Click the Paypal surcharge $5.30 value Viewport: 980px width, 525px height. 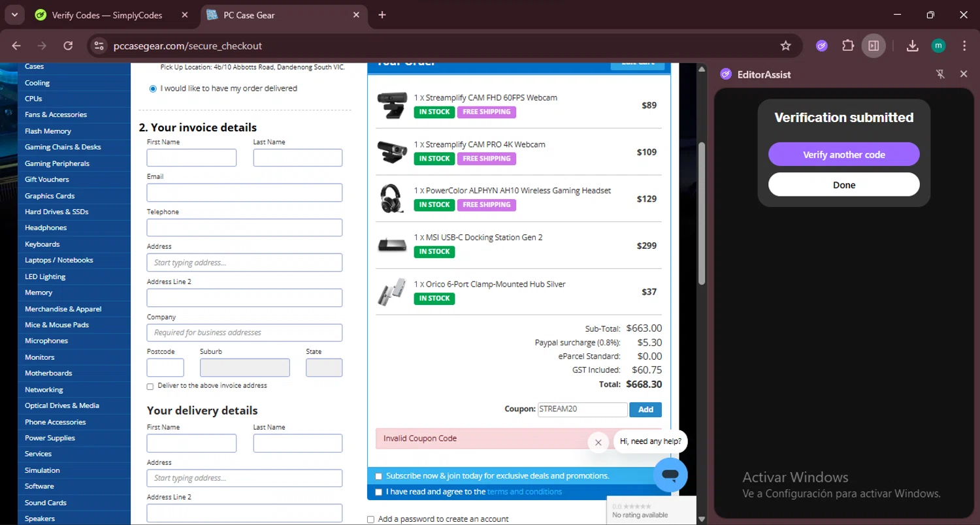point(649,342)
